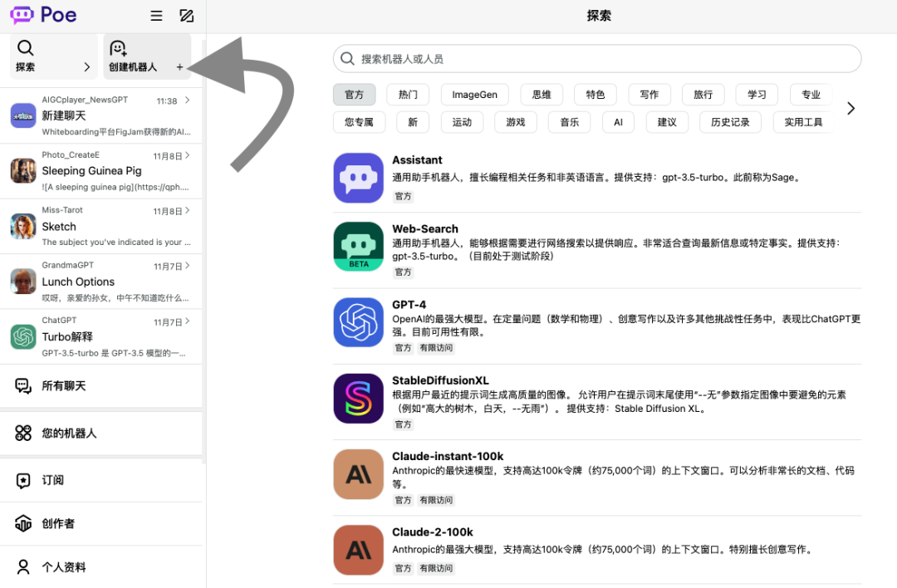Select the Web-Search bot icon
Viewport: 897px width, 588px height.
[358, 247]
